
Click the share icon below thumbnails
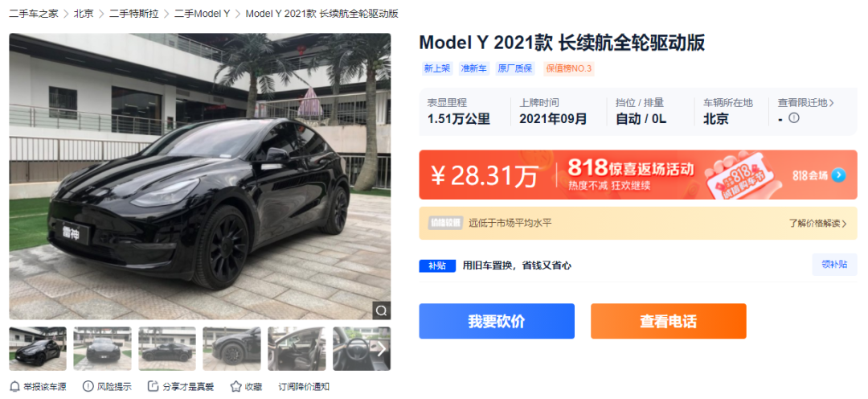[153, 386]
